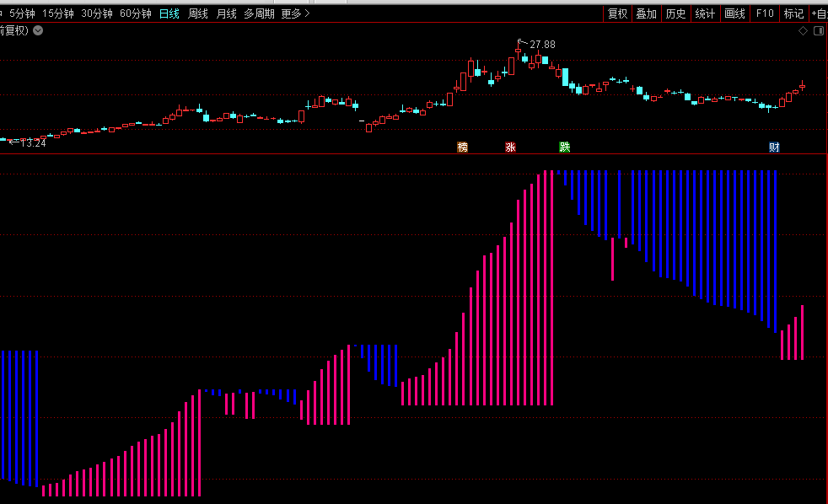Image resolution: width=828 pixels, height=504 pixels.
Task: Click the 统计 statistics button
Action: coord(705,13)
